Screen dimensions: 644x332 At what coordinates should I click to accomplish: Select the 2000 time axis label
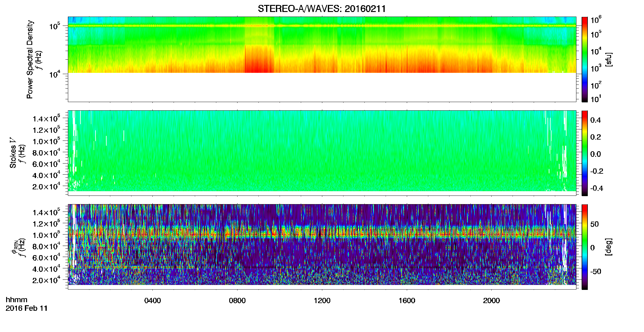point(491,301)
